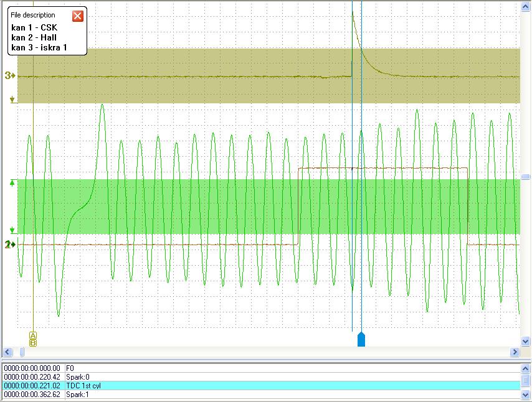Click the green down-arrow range marker

(12, 230)
